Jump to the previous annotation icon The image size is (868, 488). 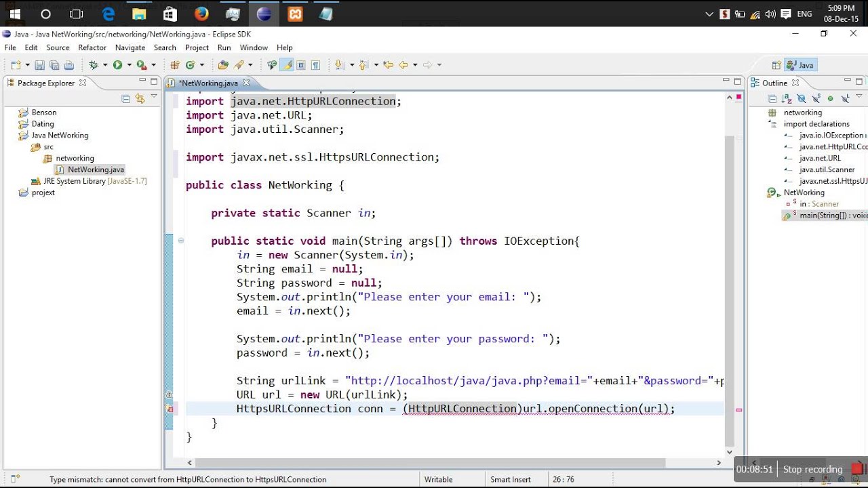[363, 65]
